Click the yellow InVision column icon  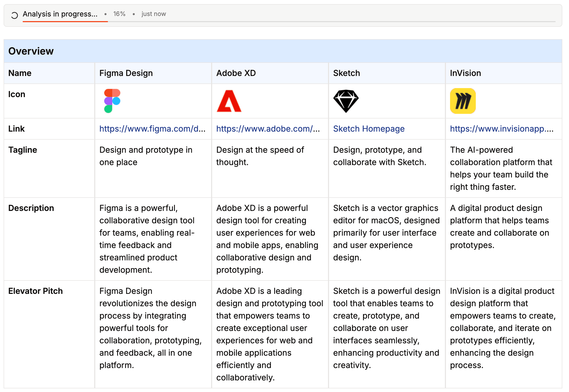(x=463, y=101)
